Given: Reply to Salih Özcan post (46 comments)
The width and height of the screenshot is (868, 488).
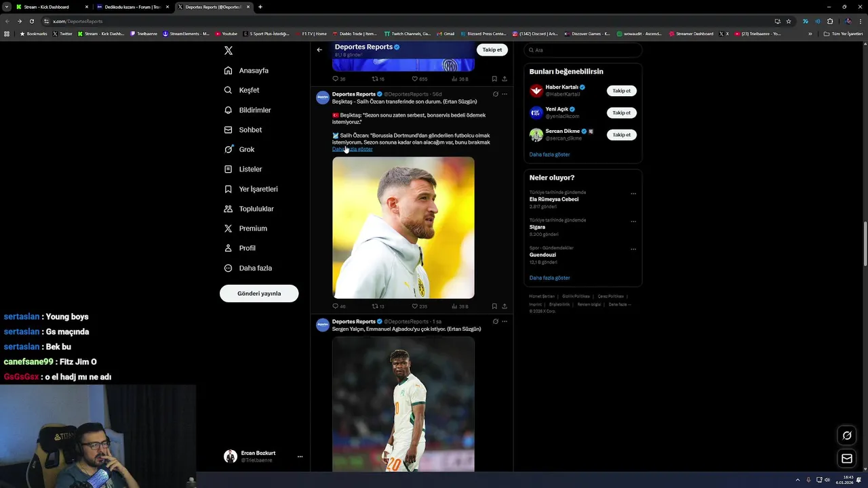Looking at the screenshot, I should pyautogui.click(x=339, y=306).
